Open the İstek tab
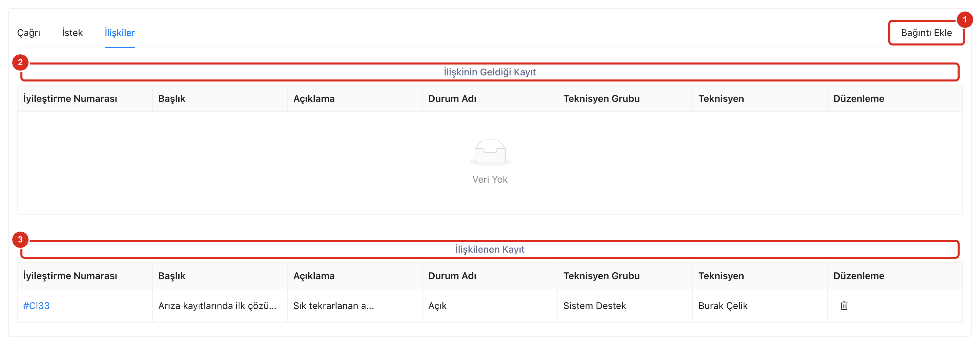980x345 pixels. (72, 33)
